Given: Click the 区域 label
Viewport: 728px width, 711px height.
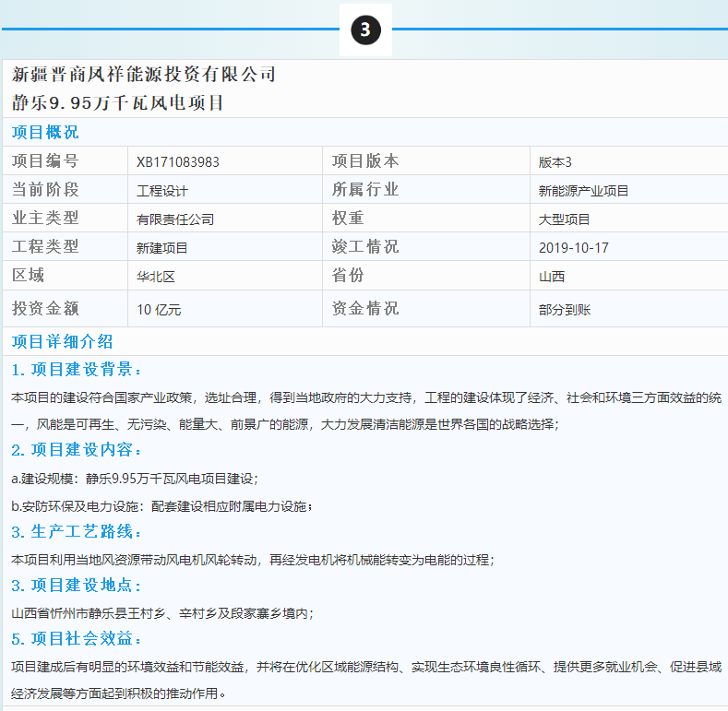Looking at the screenshot, I should [28, 275].
